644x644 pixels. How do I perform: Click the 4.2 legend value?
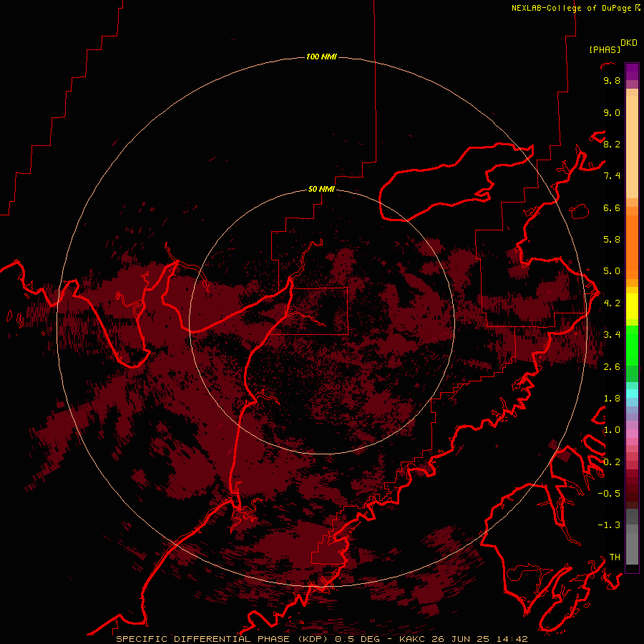point(612,303)
